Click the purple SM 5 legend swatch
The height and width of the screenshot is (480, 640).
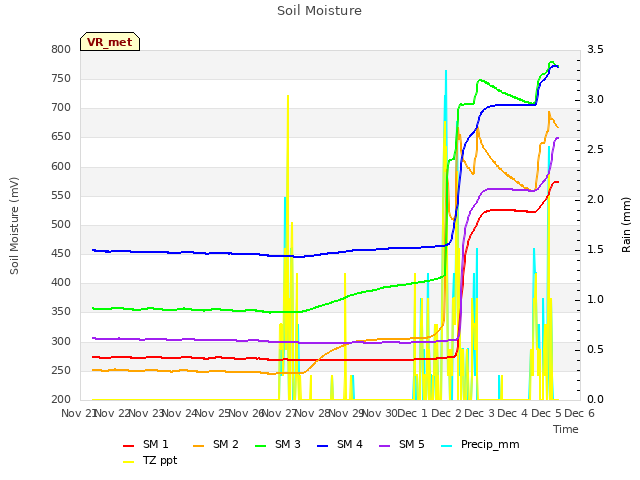coord(384,446)
